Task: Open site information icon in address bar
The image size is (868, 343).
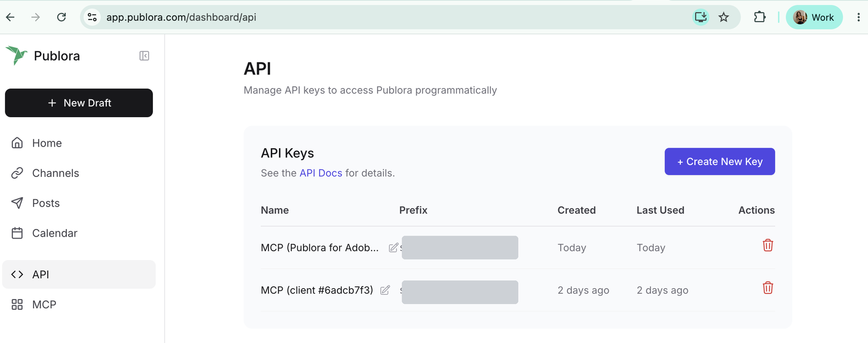Action: point(92,17)
